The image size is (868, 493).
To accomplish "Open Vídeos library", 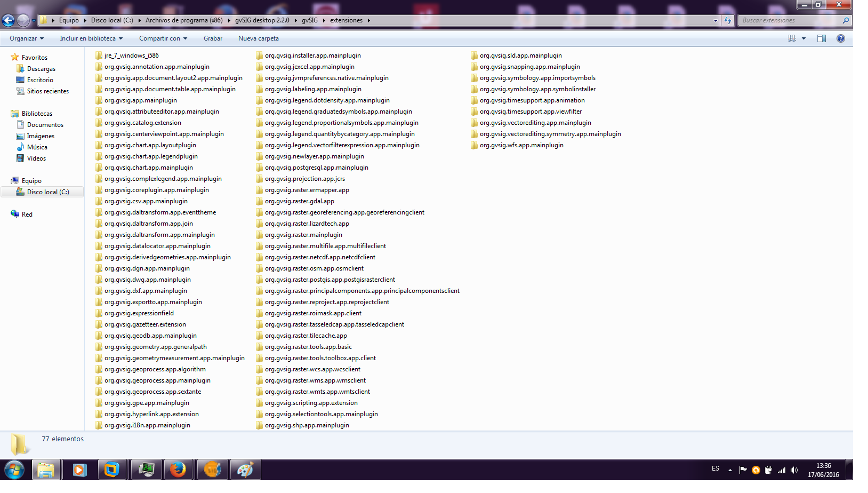I will coord(36,158).
